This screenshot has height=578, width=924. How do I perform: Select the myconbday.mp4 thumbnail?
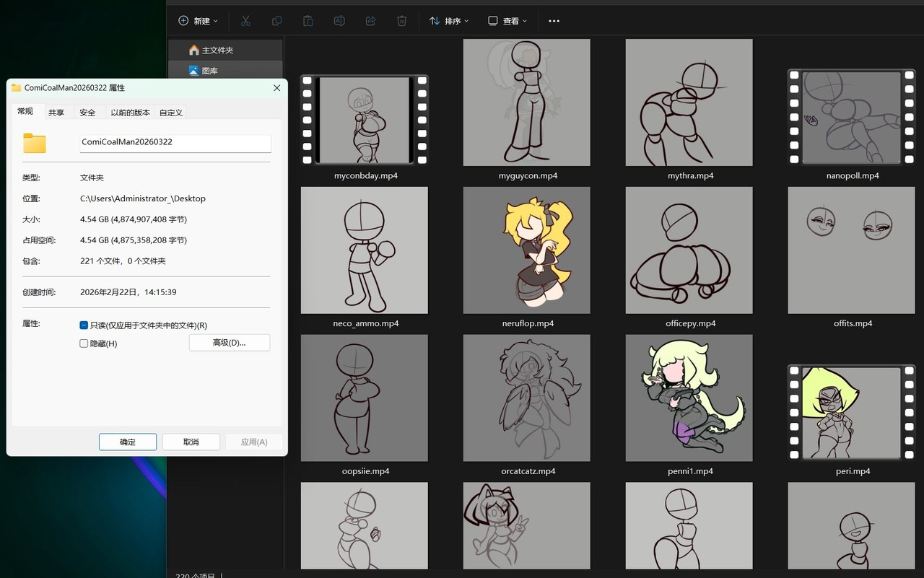pyautogui.click(x=365, y=120)
